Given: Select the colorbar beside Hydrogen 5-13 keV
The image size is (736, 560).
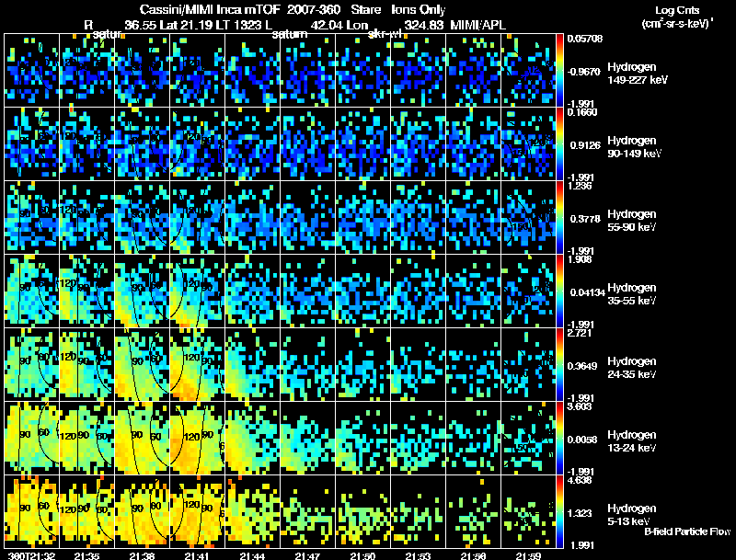Looking at the screenshot, I should [x=559, y=511].
